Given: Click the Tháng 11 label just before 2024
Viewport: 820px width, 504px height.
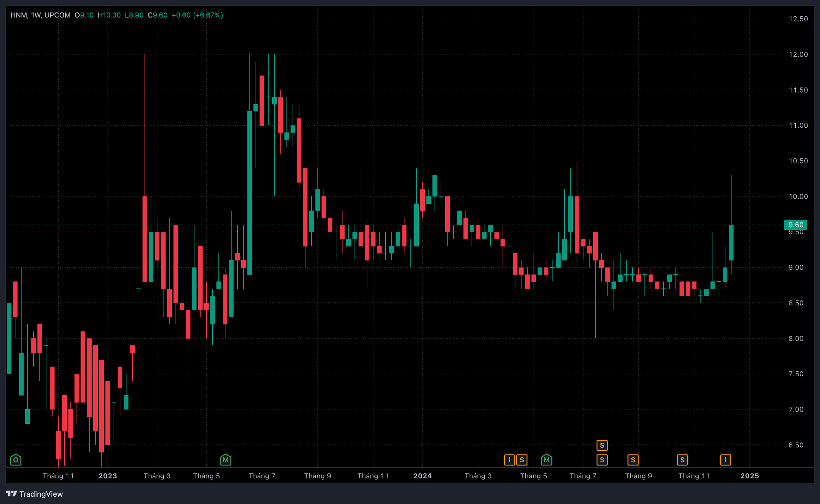Looking at the screenshot, I should (x=373, y=476).
